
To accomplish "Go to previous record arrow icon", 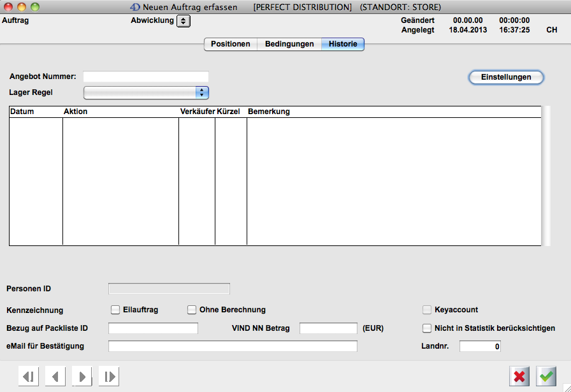I will [55, 377].
